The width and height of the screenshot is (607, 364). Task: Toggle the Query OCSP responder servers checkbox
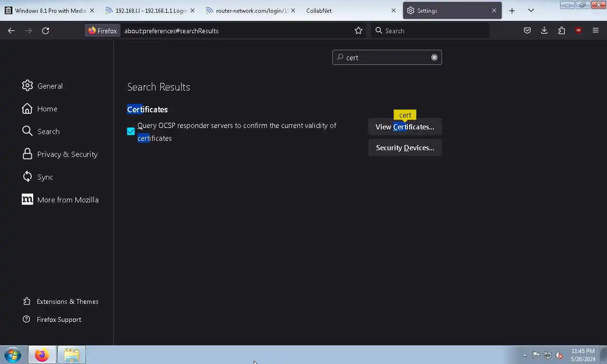pyautogui.click(x=131, y=132)
